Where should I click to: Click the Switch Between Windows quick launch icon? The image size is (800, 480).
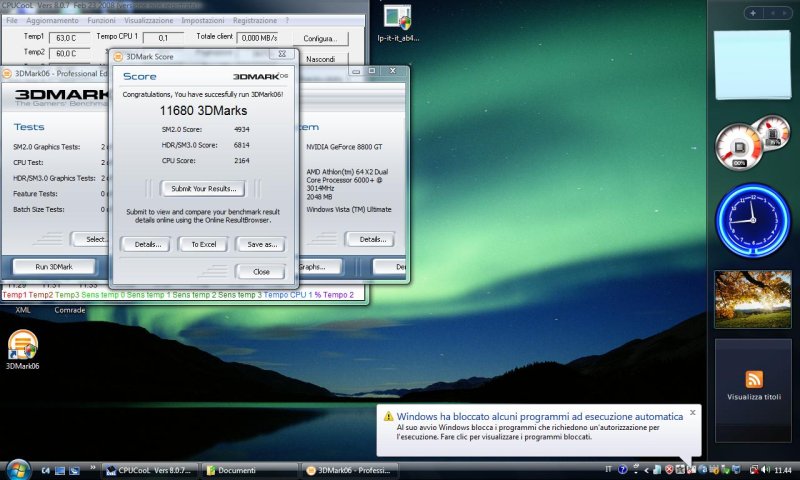pos(74,470)
